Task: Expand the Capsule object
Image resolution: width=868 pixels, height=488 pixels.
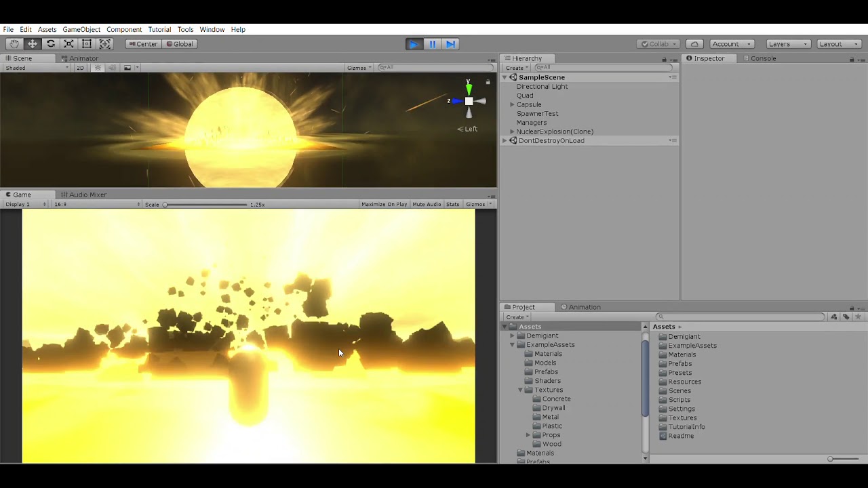Action: [512, 104]
